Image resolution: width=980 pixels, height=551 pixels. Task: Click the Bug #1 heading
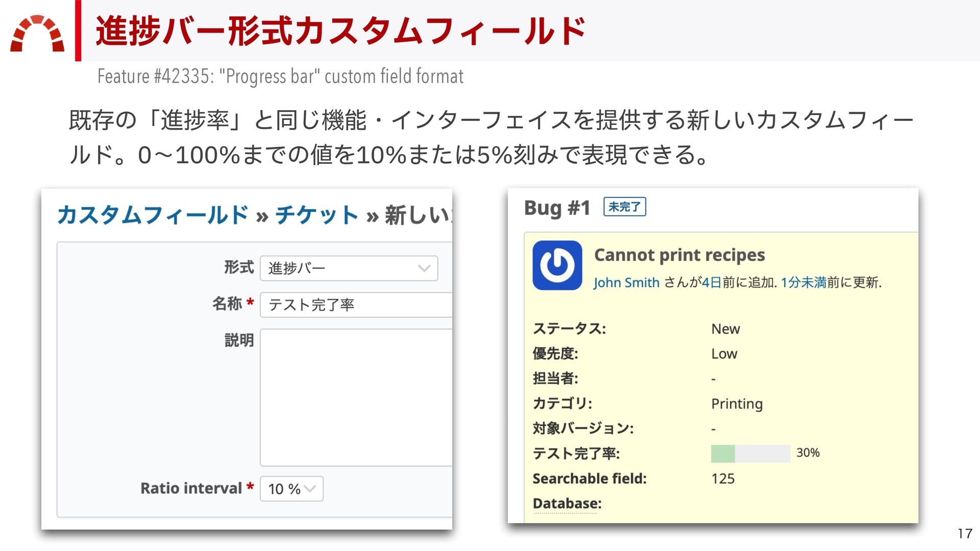pyautogui.click(x=557, y=208)
